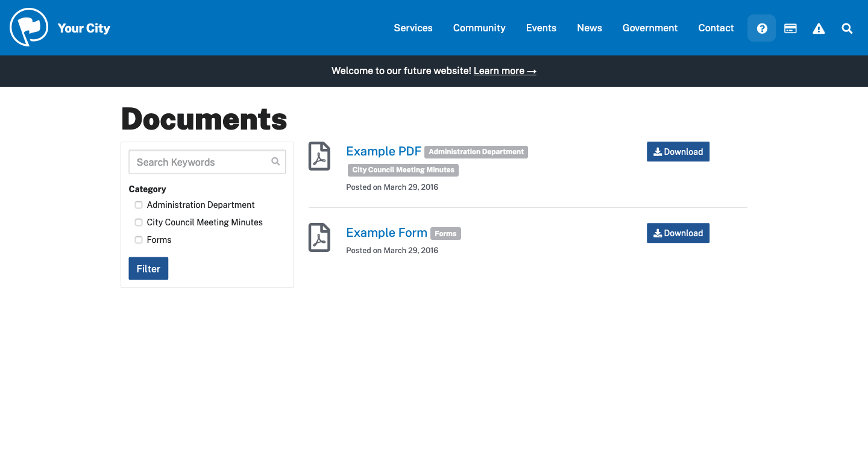
Task: Open the alerts warning triangle icon
Action: coord(819,28)
